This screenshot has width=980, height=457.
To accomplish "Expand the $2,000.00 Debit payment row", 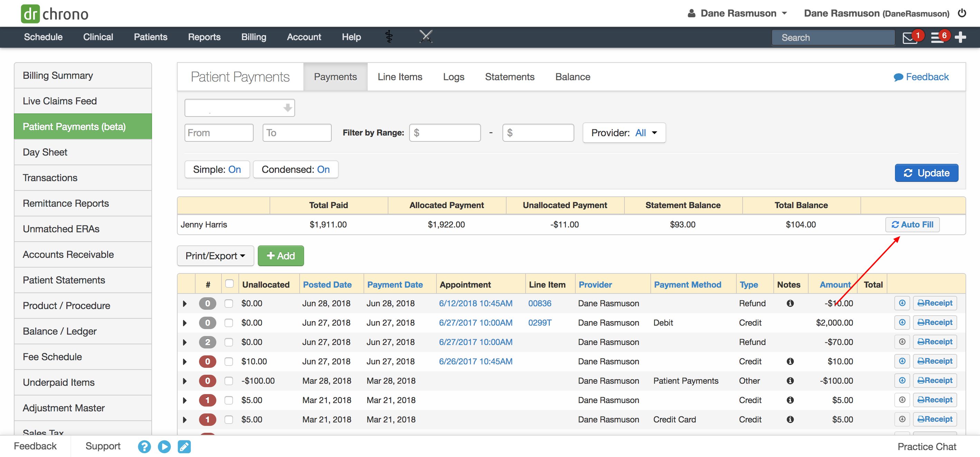I will coord(185,323).
